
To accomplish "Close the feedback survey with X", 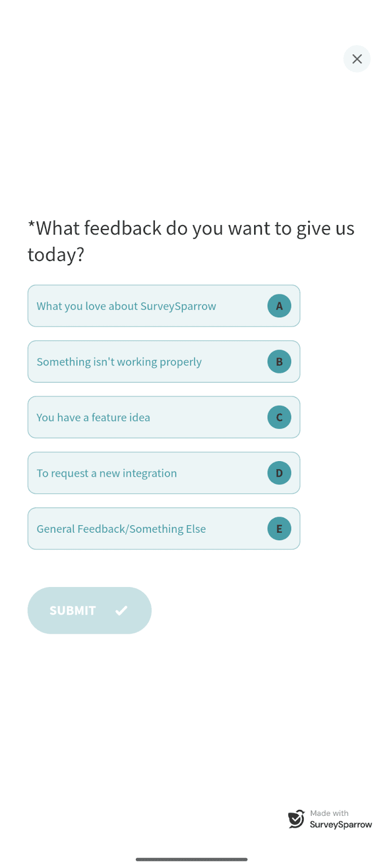I will point(357,59).
